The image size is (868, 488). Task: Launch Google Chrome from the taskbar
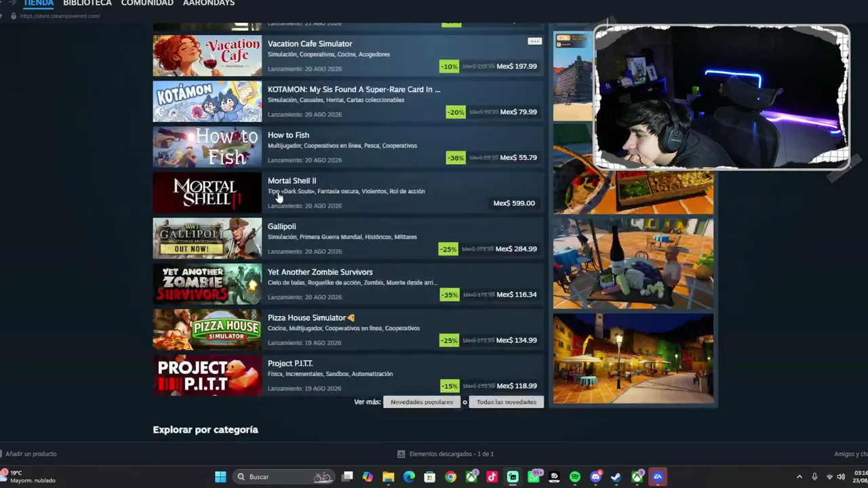tap(450, 477)
